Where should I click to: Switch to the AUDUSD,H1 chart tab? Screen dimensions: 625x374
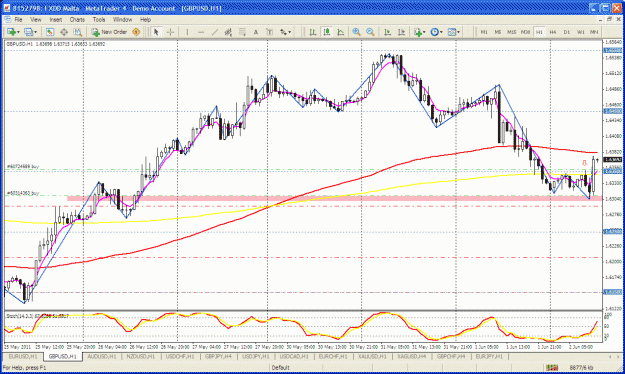point(102,356)
